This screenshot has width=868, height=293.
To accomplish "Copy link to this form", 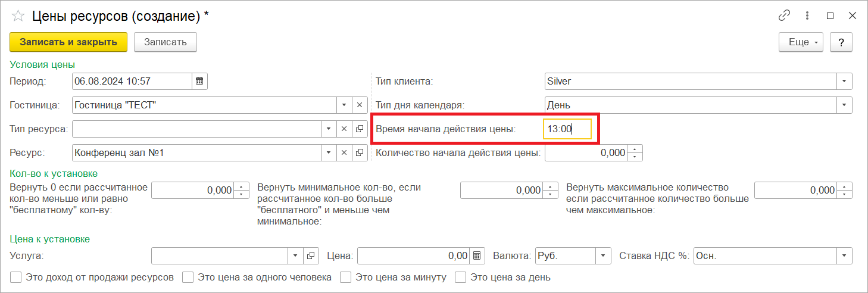I will (x=785, y=16).
